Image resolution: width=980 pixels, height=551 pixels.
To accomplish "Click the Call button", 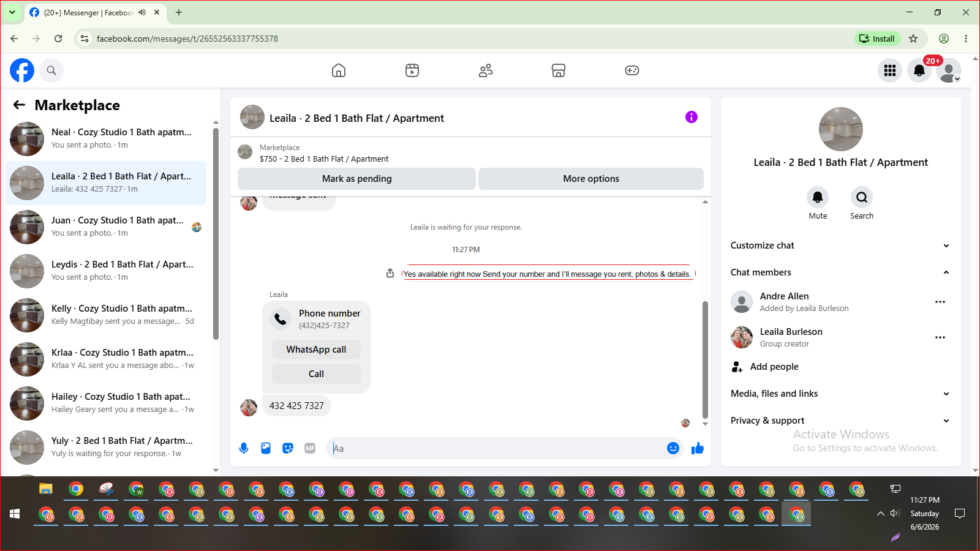I will pyautogui.click(x=316, y=374).
